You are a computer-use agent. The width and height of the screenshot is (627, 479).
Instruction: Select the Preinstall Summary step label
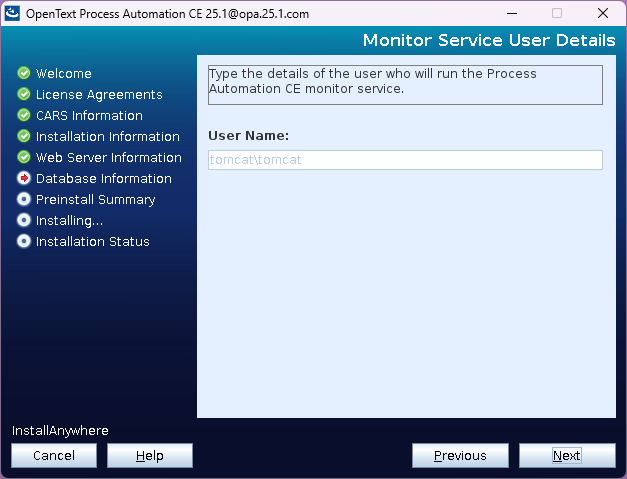point(96,200)
